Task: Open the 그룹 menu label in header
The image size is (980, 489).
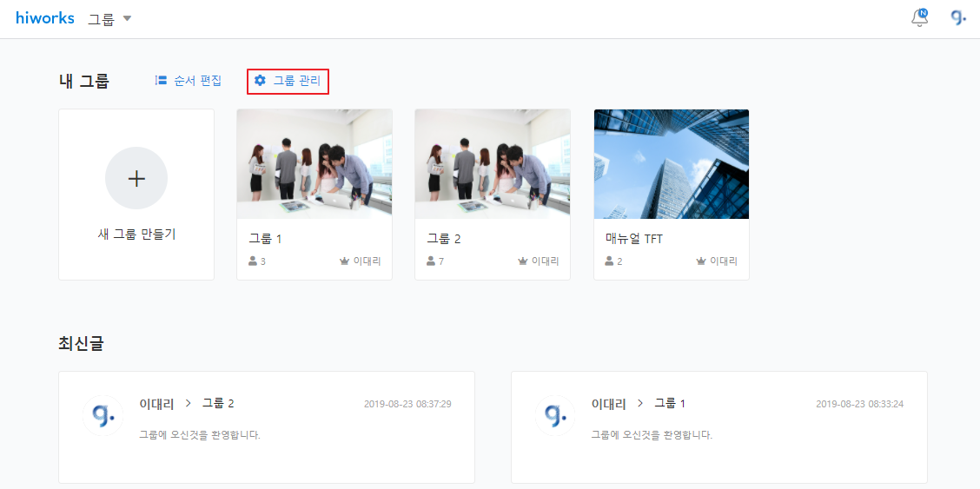Action: point(101,19)
